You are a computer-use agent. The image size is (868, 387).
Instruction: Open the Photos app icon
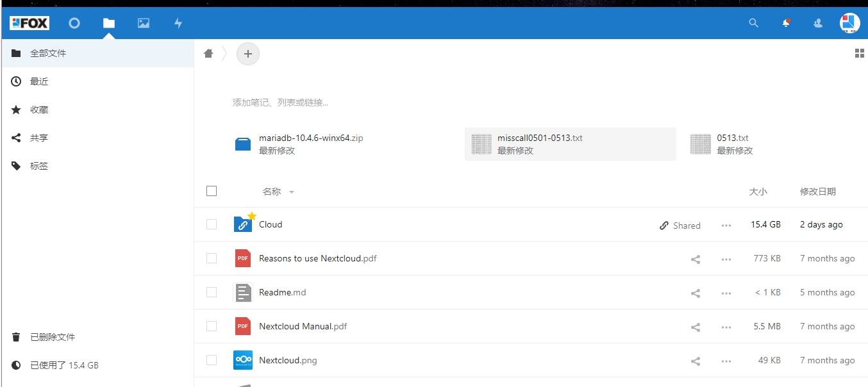[x=144, y=23]
